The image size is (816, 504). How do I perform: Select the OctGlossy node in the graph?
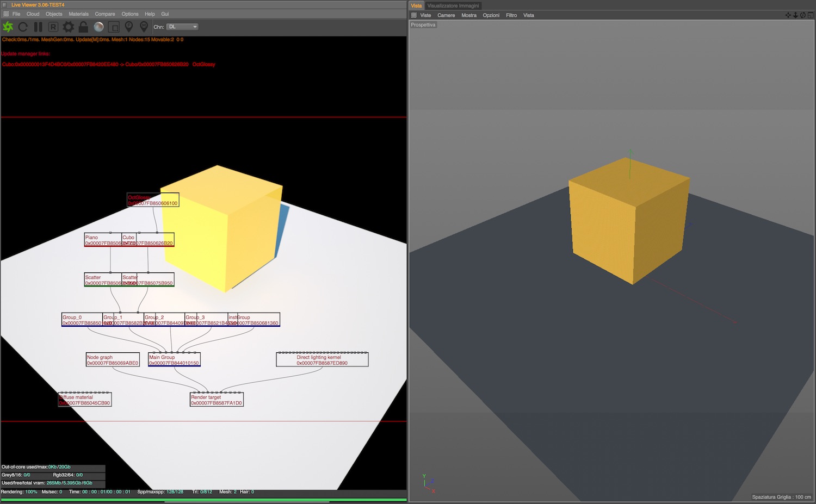[153, 200]
